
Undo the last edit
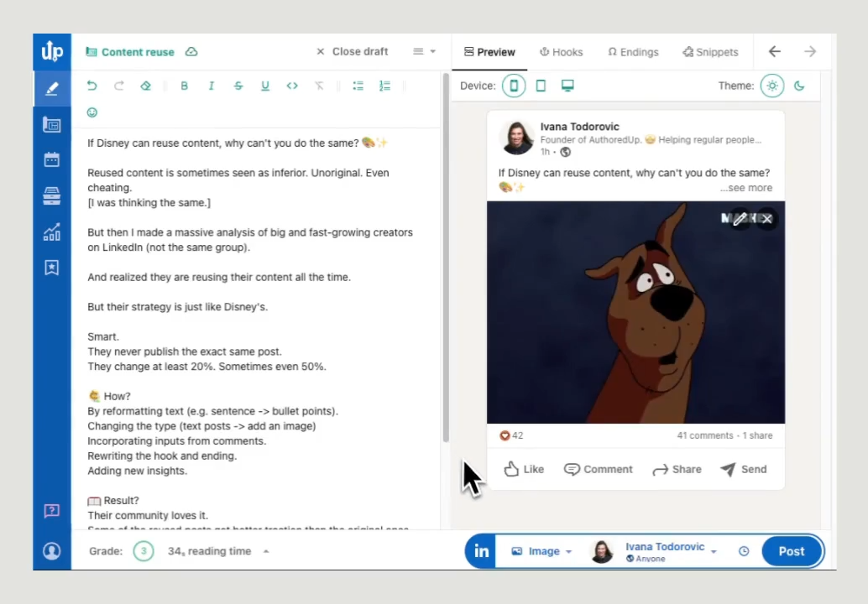92,86
